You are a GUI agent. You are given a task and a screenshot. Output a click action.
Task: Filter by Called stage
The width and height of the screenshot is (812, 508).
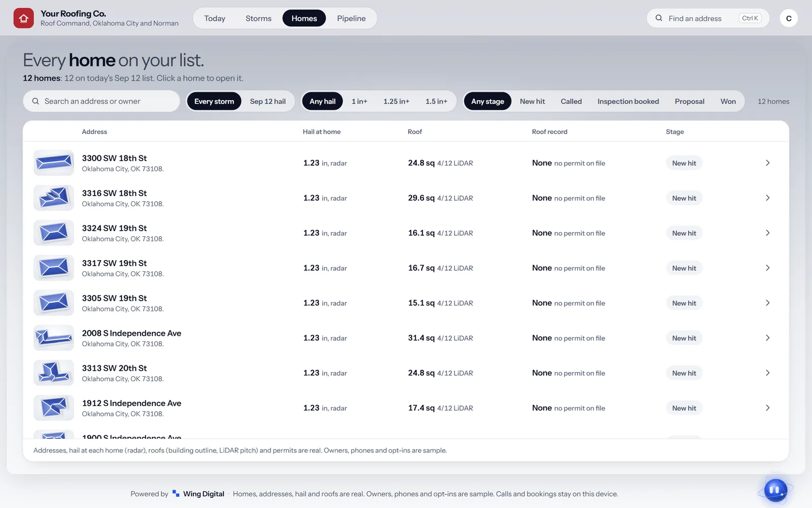pos(571,101)
